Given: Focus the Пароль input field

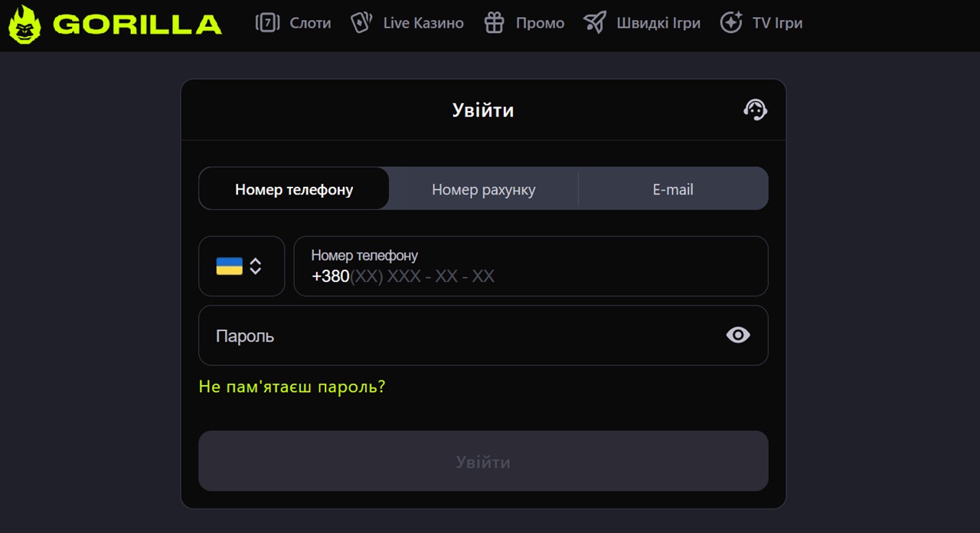Looking at the screenshot, I should [x=483, y=335].
